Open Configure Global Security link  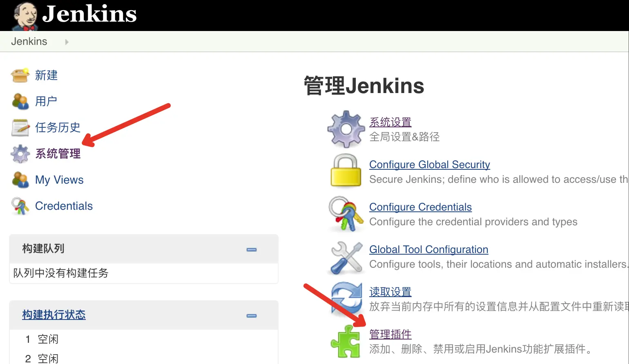(x=429, y=164)
